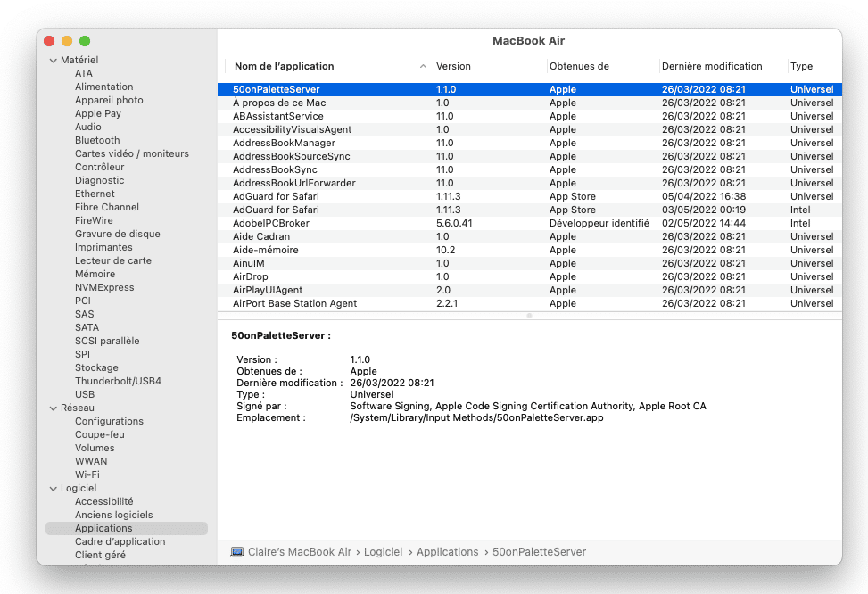The height and width of the screenshot is (594, 868).
Task: Click the Type column header
Action: [801, 66]
